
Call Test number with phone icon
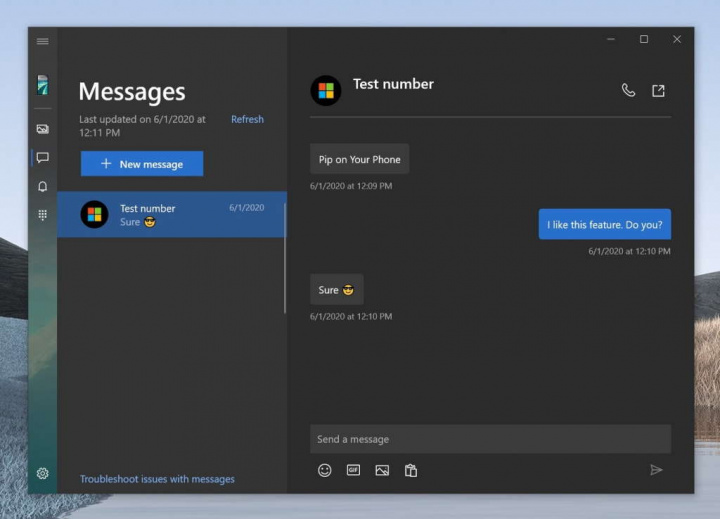[628, 90]
